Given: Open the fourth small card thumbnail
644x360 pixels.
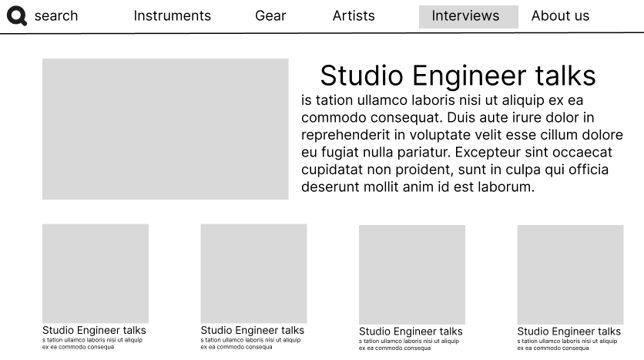Looking at the screenshot, I should (x=570, y=274).
